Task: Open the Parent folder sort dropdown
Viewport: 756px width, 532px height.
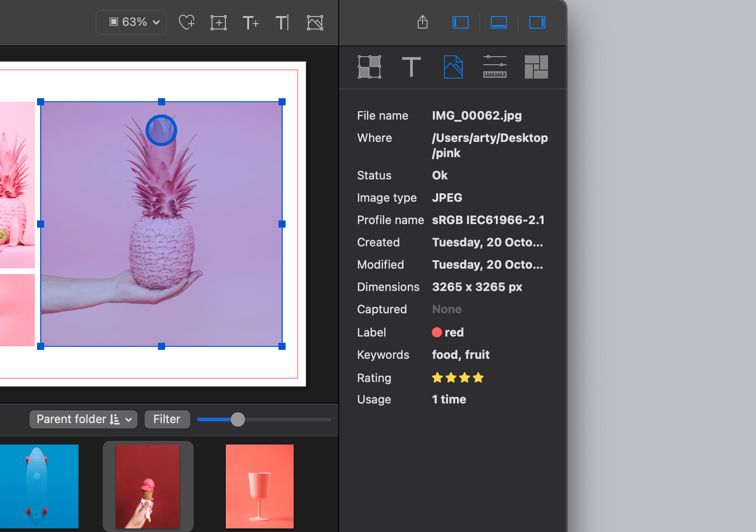Action: tap(83, 420)
